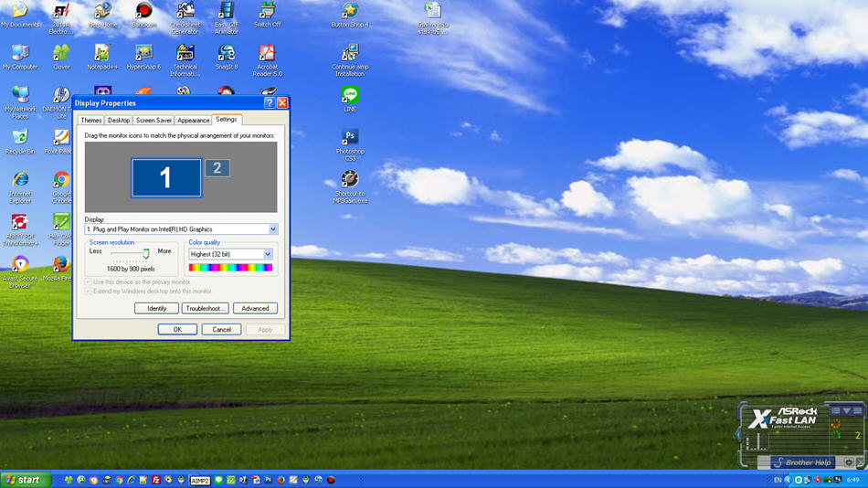Expand the Display monitor dropdown
The height and width of the screenshot is (488, 868).
point(273,229)
